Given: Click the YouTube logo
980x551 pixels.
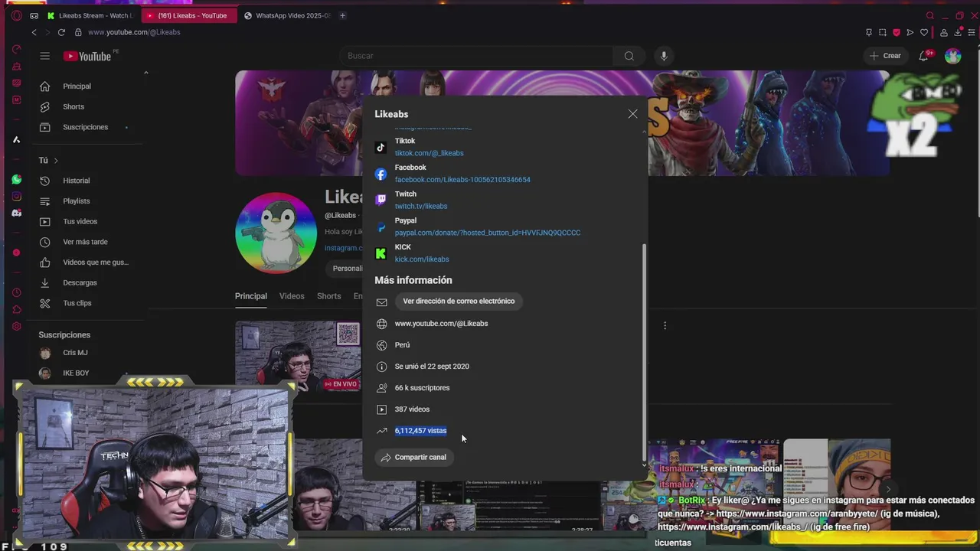Looking at the screenshot, I should pos(87,56).
